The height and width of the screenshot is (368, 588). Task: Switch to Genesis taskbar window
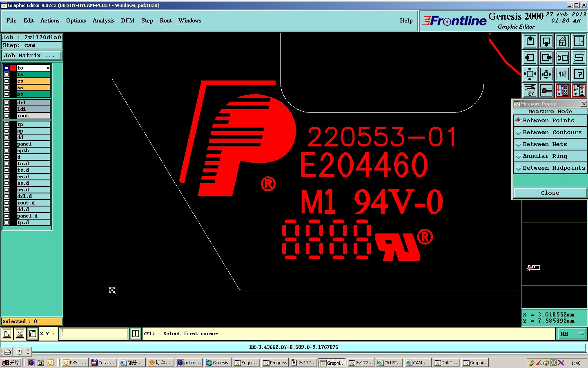(x=218, y=363)
